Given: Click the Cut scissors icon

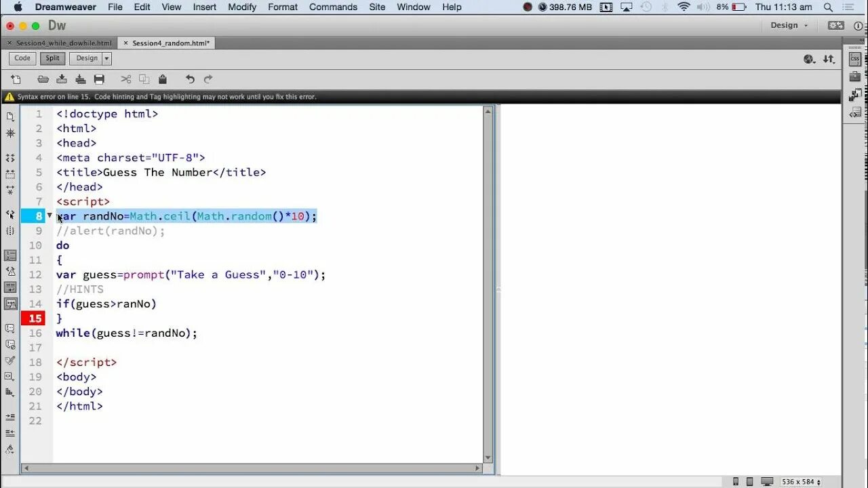Looking at the screenshot, I should point(125,79).
